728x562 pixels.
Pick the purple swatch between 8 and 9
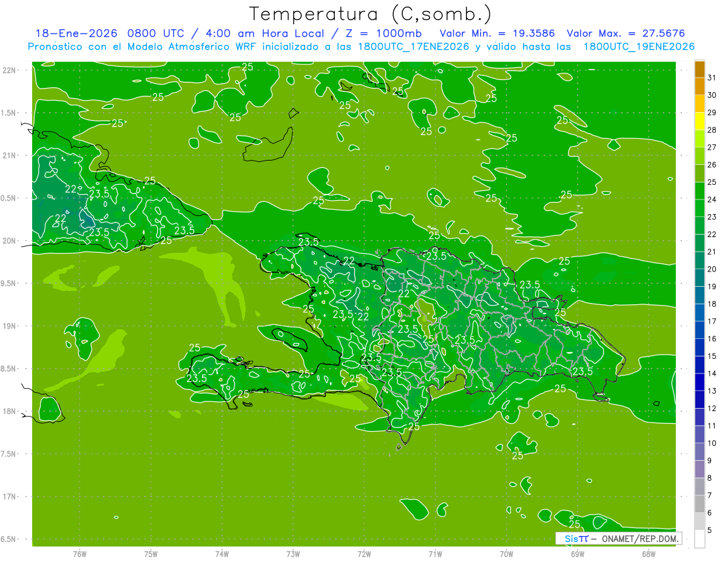(x=699, y=470)
